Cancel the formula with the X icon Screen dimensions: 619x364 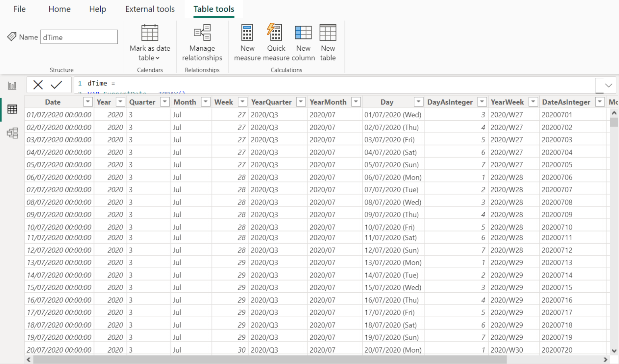pos(38,85)
